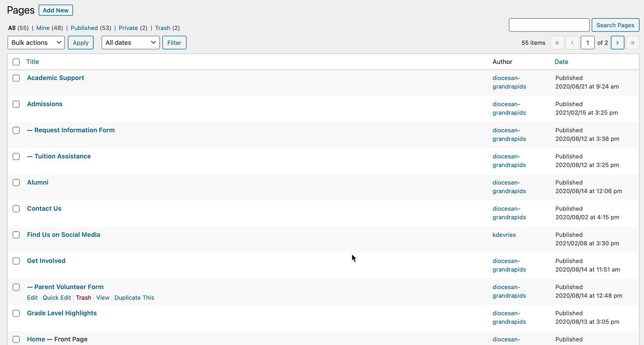Jump to last page arrow
644x345 pixels.
pyautogui.click(x=632, y=43)
